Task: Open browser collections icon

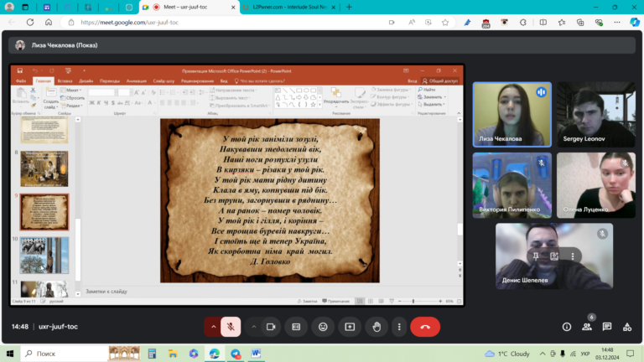Action: pyautogui.click(x=580, y=22)
